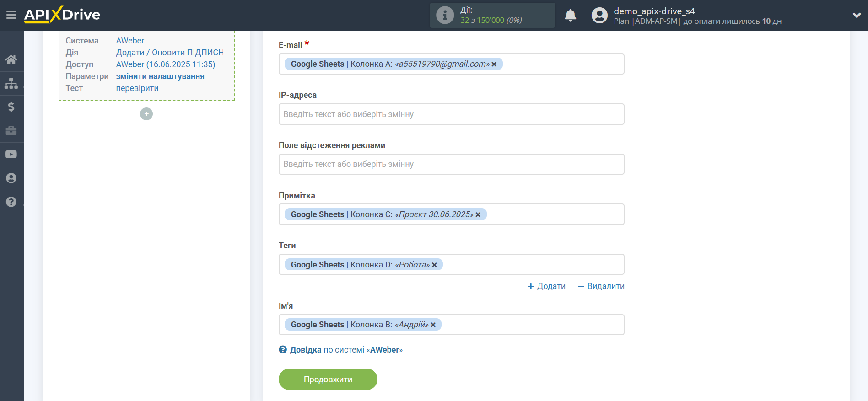This screenshot has height=401, width=868.
Task: Remove the Колонка D tag
Action: [434, 265]
